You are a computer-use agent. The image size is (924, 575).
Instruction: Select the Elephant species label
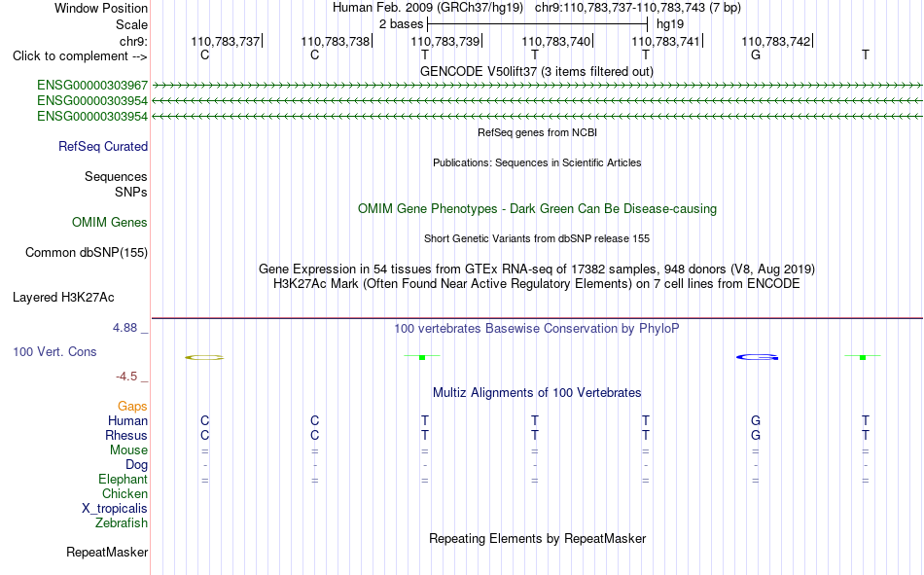(x=124, y=479)
